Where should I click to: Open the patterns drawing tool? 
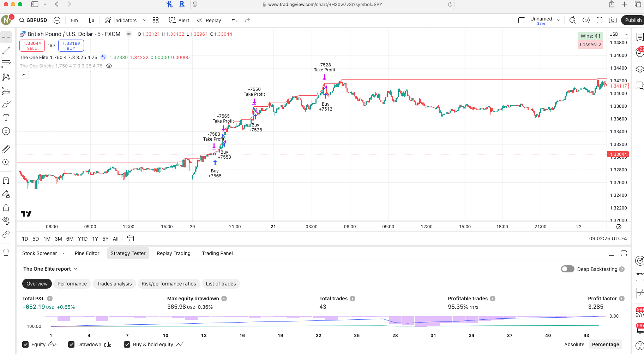tap(6, 77)
